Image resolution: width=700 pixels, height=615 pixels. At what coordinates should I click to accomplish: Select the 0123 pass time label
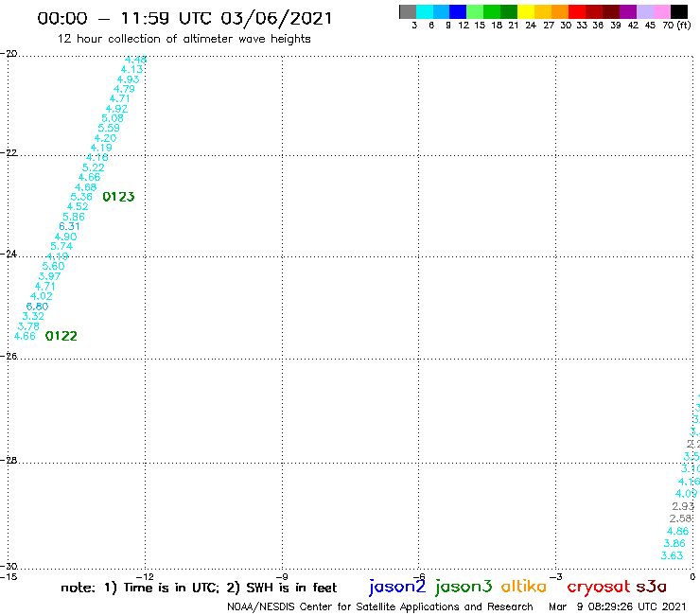coord(118,197)
